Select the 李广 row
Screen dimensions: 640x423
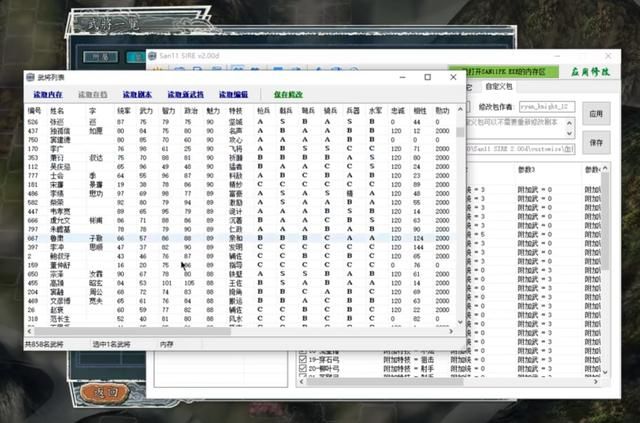point(240,149)
